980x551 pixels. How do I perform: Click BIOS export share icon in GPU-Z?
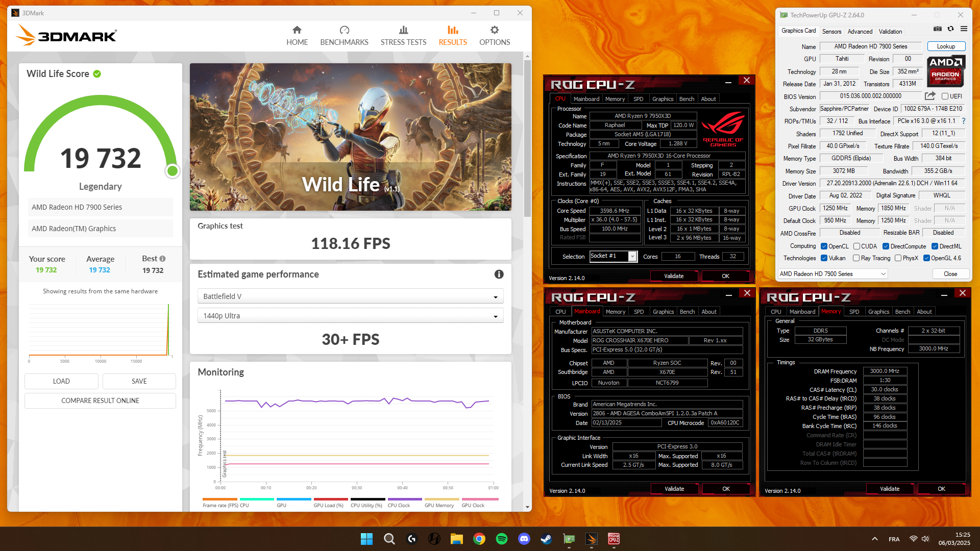tap(930, 96)
